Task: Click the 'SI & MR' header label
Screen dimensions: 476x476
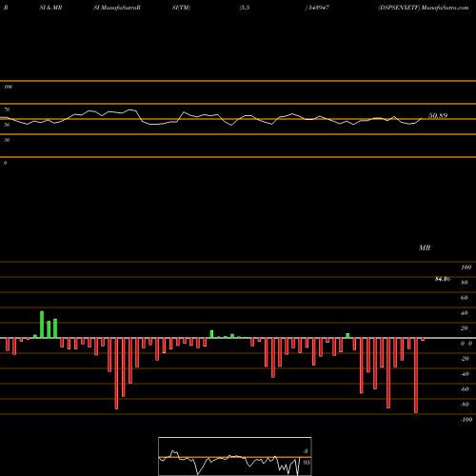Action: 50,8
